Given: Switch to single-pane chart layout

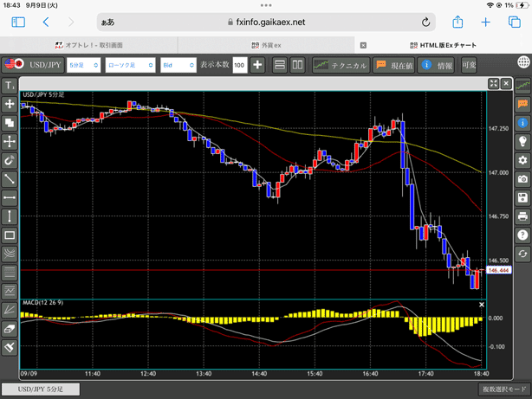Looking at the screenshot, I should (x=280, y=65).
